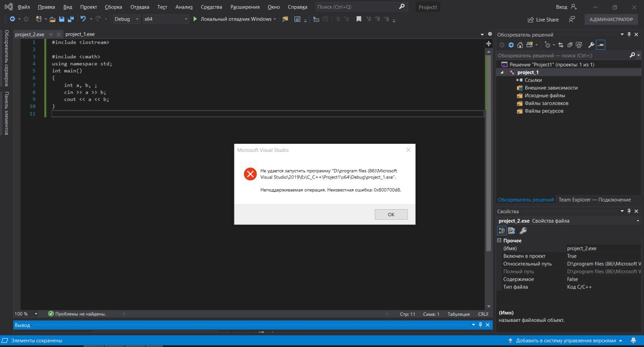This screenshot has height=347, width=644.
Task: Pin the project_2.exe editor tab
Action: pyautogui.click(x=51, y=34)
